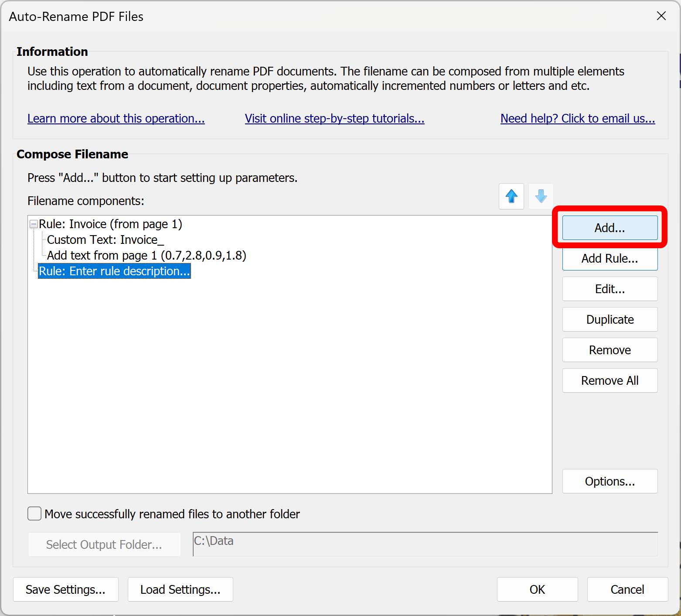The height and width of the screenshot is (616, 681).
Task: Enable moving renamed files to another folder
Action: coord(34,513)
